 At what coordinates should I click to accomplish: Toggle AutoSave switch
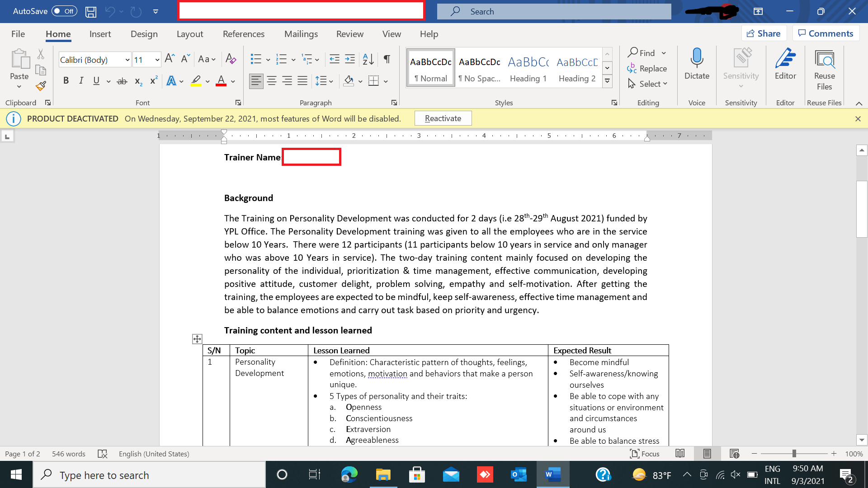(x=64, y=11)
